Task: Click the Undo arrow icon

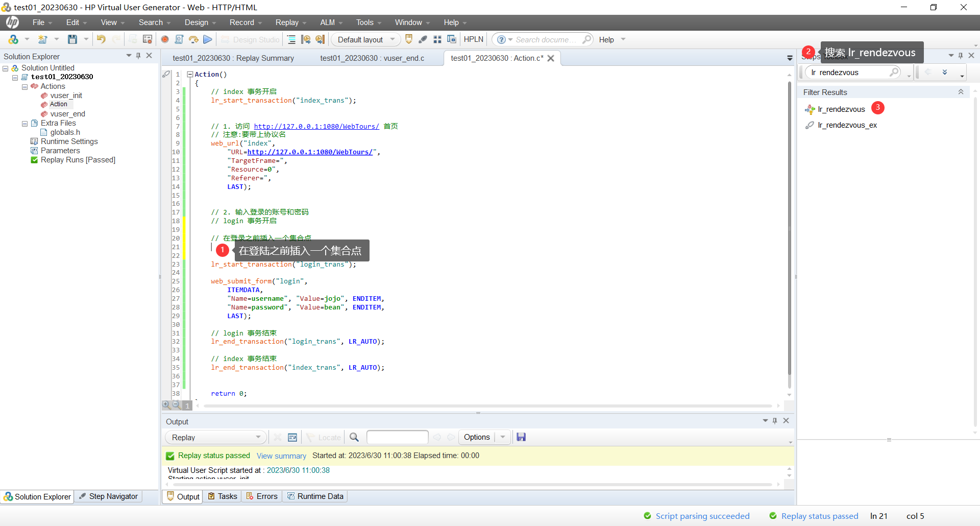Action: coord(101,39)
